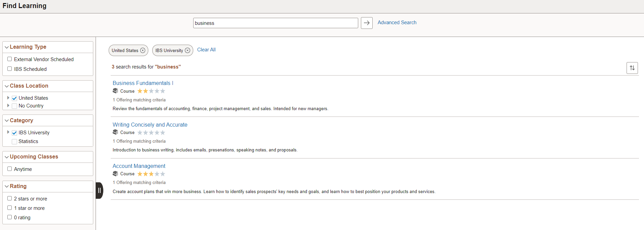Collapse the filter side panel handle
Screen dimensions: 644x230
click(99, 190)
